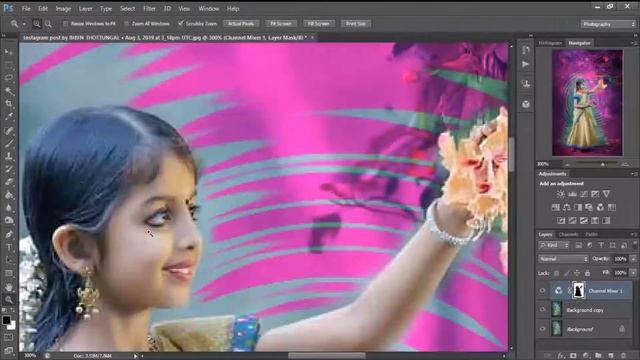
Task: Switch to the Histogram tab
Action: (x=550, y=43)
